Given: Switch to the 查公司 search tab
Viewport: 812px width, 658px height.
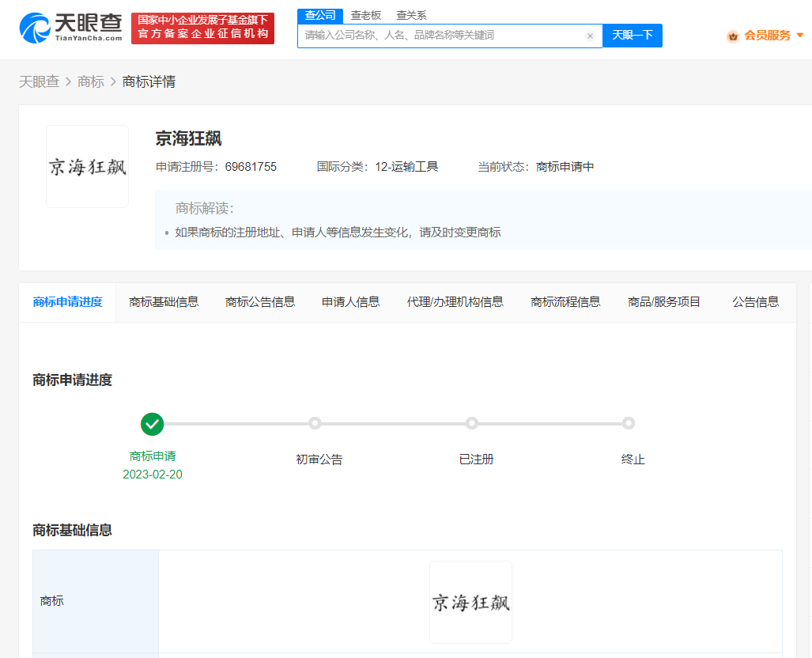Looking at the screenshot, I should click(320, 16).
